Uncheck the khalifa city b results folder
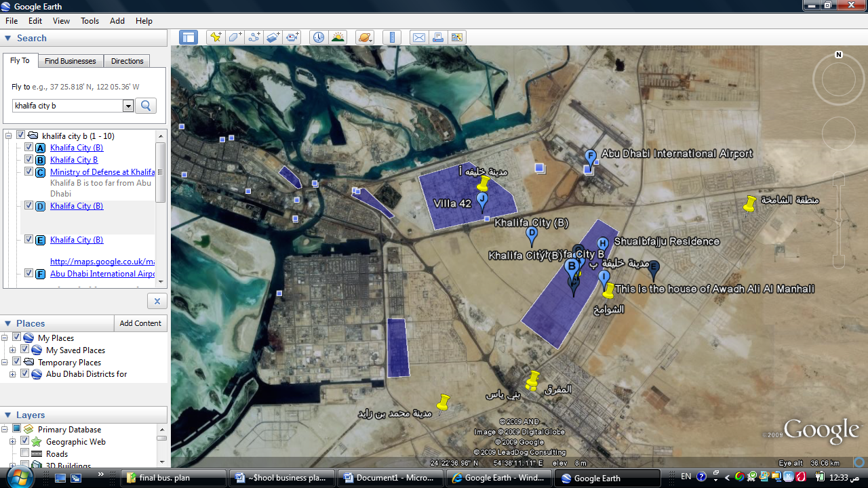The height and width of the screenshot is (488, 868). [21, 136]
